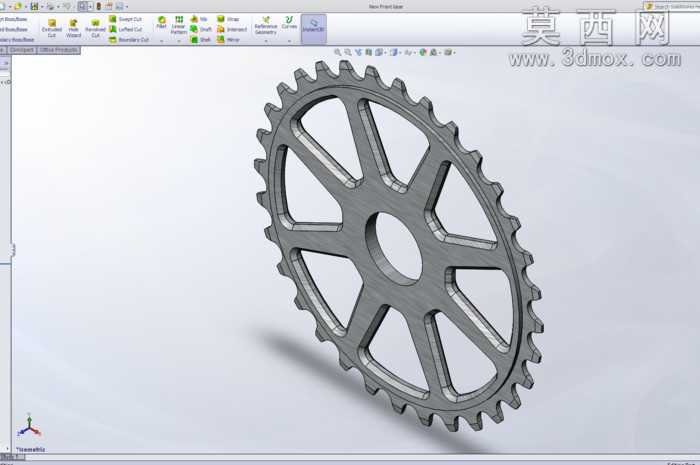This screenshot has height=465, width=700.
Task: Click the Extruded Cut tool
Action: 52,28
